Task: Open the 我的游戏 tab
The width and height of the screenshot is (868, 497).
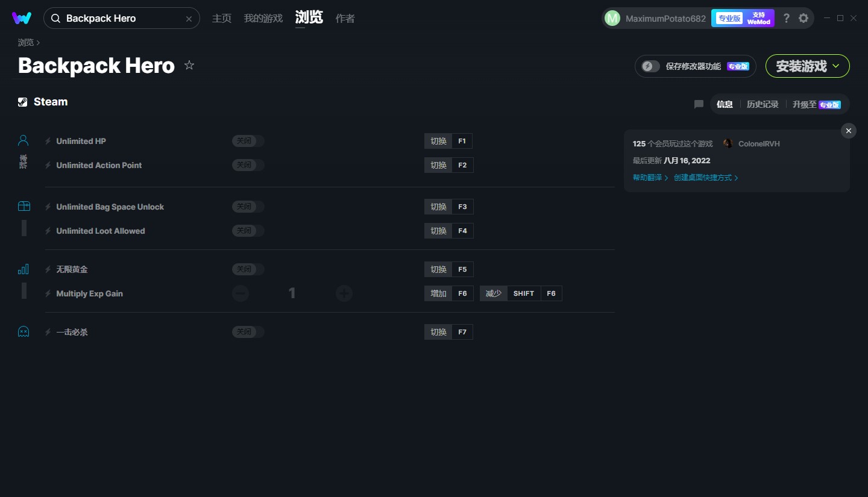Action: 263,19
